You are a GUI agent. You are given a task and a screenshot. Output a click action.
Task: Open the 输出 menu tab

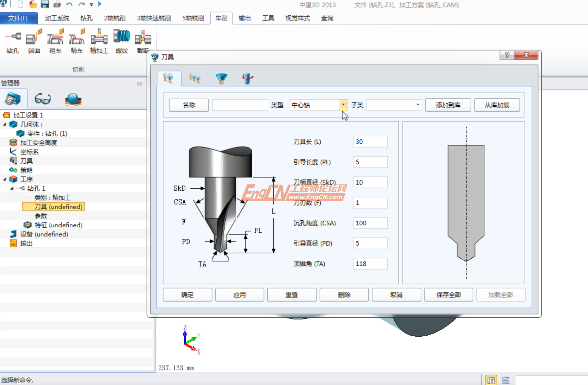[x=245, y=18]
